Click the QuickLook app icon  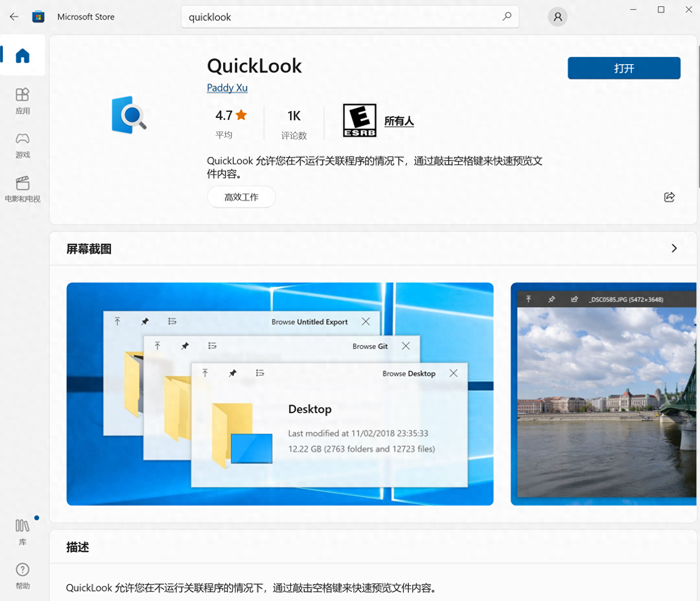coord(128,115)
